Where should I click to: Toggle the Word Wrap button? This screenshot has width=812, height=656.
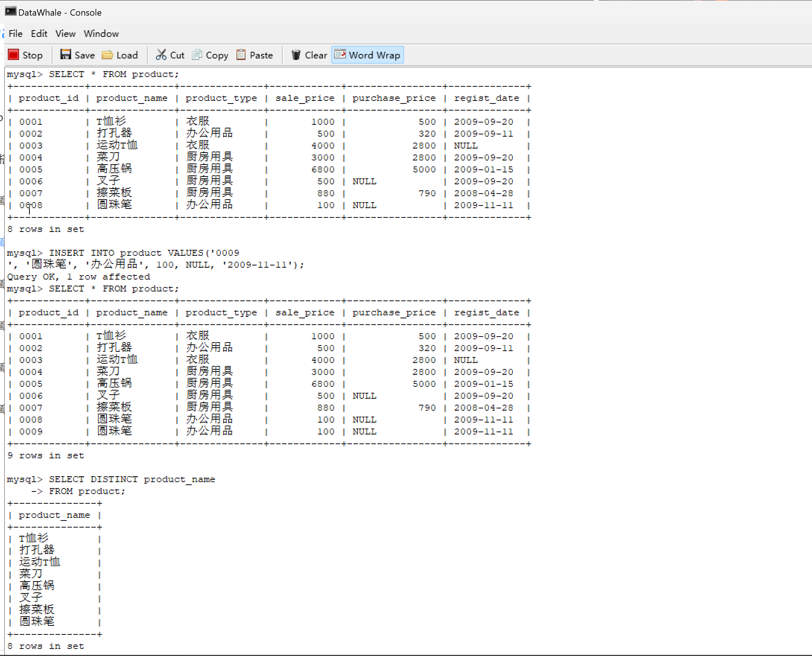pos(367,55)
